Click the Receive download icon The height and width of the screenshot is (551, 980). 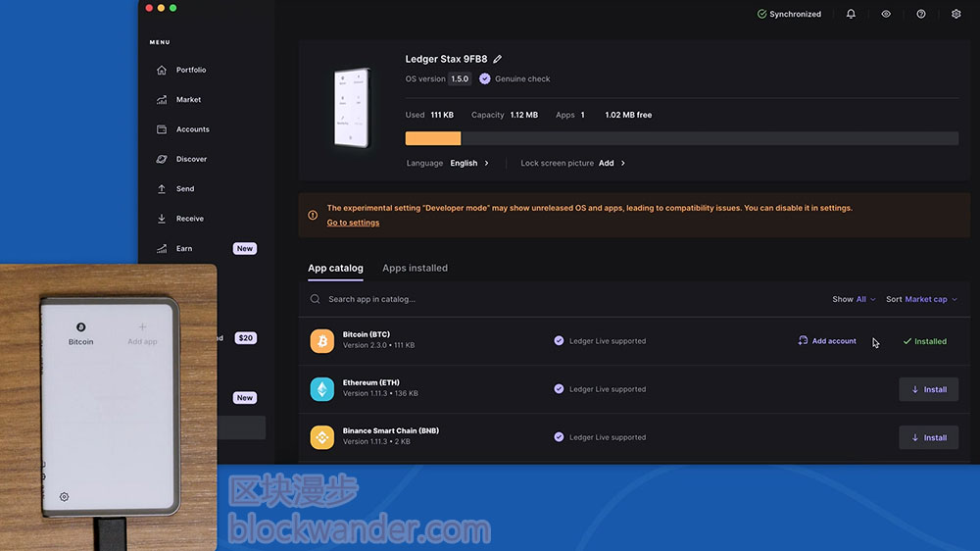point(162,219)
